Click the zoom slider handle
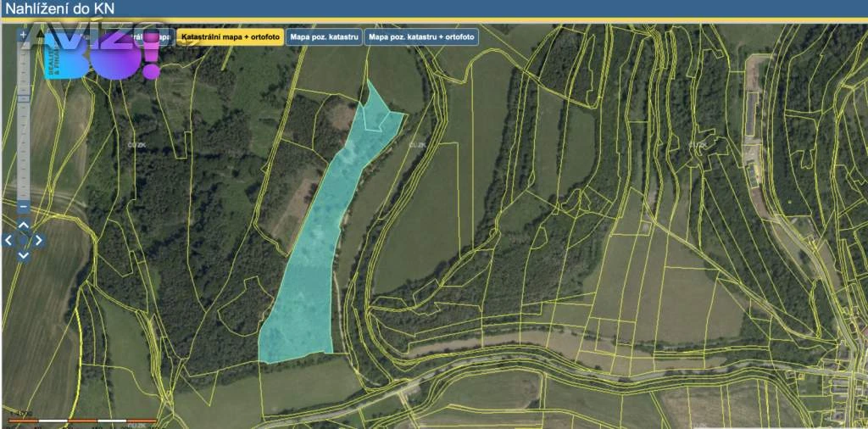Viewport: 868px width, 429px height. click(x=23, y=99)
